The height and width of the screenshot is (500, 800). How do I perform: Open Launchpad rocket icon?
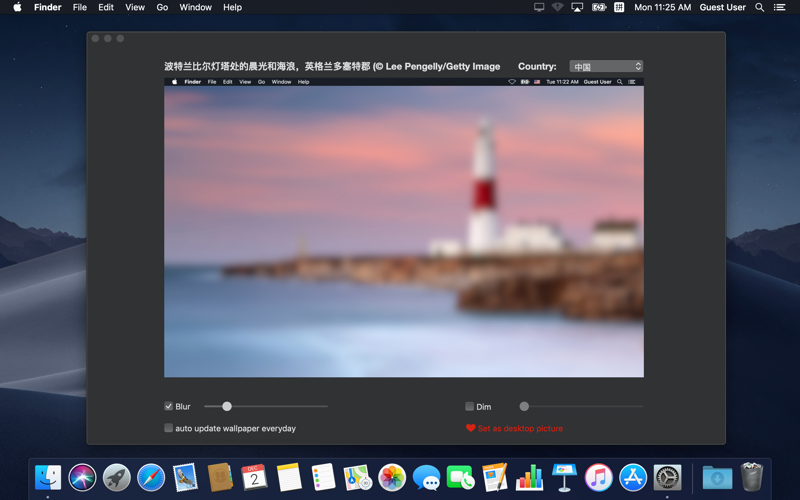click(116, 478)
